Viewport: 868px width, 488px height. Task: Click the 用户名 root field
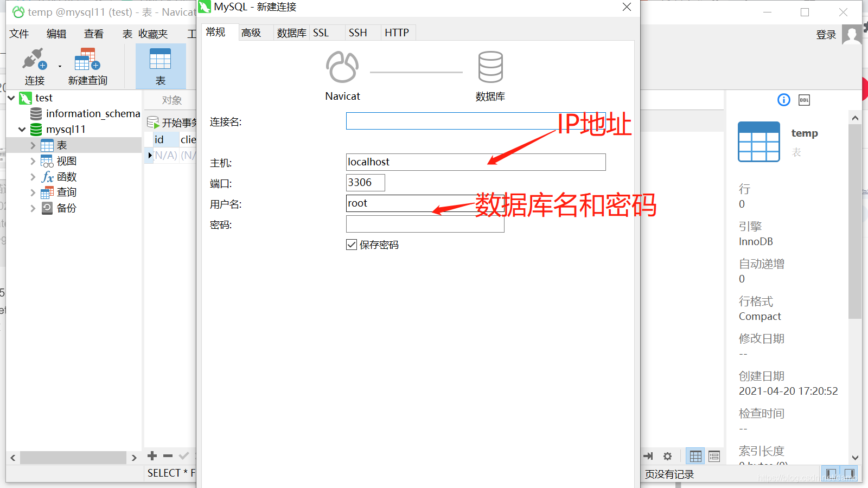pyautogui.click(x=425, y=203)
